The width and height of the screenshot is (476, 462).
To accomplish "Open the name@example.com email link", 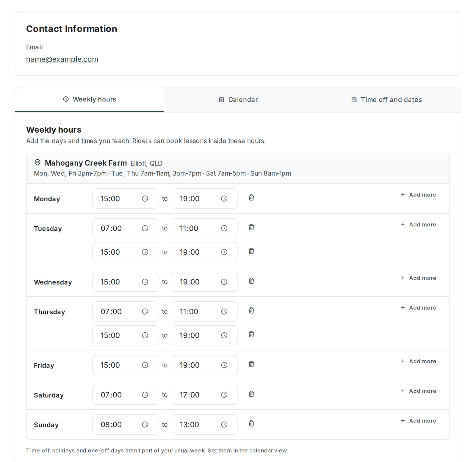I will point(62,59).
